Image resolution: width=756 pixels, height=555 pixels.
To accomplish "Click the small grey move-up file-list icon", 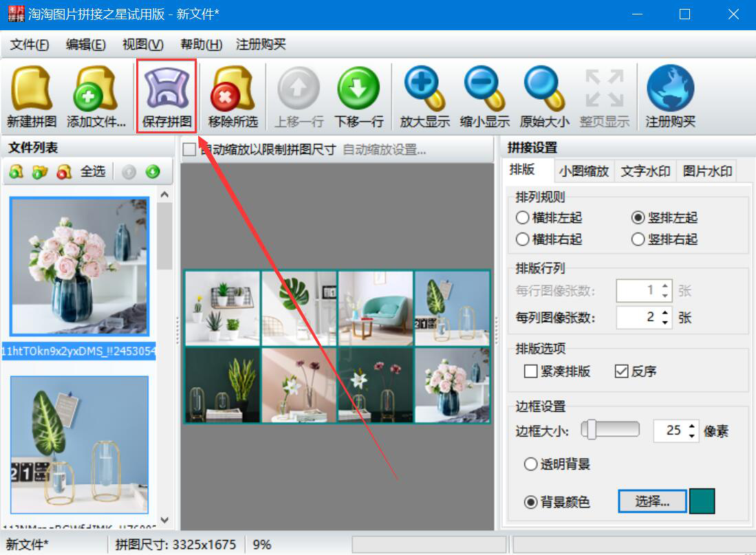I will [129, 172].
